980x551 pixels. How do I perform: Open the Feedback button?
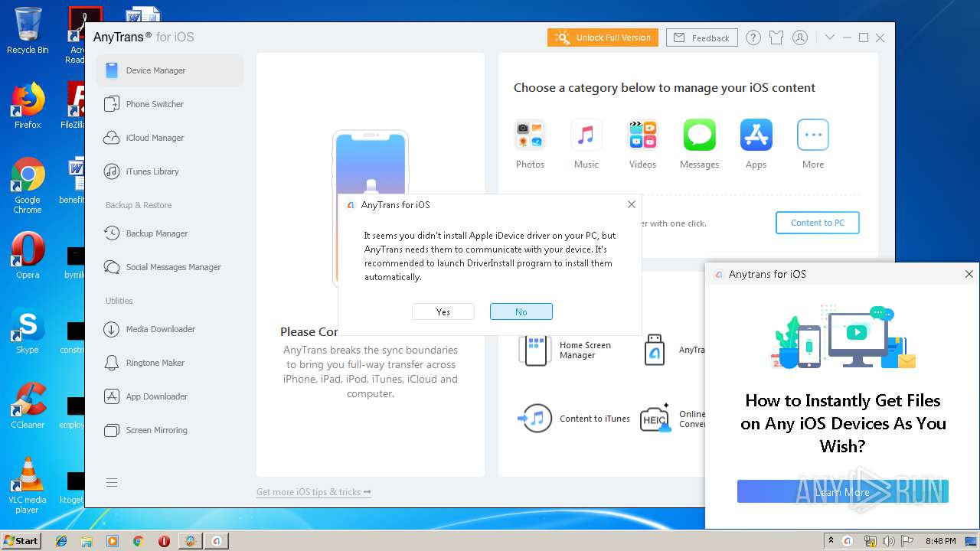pyautogui.click(x=702, y=37)
